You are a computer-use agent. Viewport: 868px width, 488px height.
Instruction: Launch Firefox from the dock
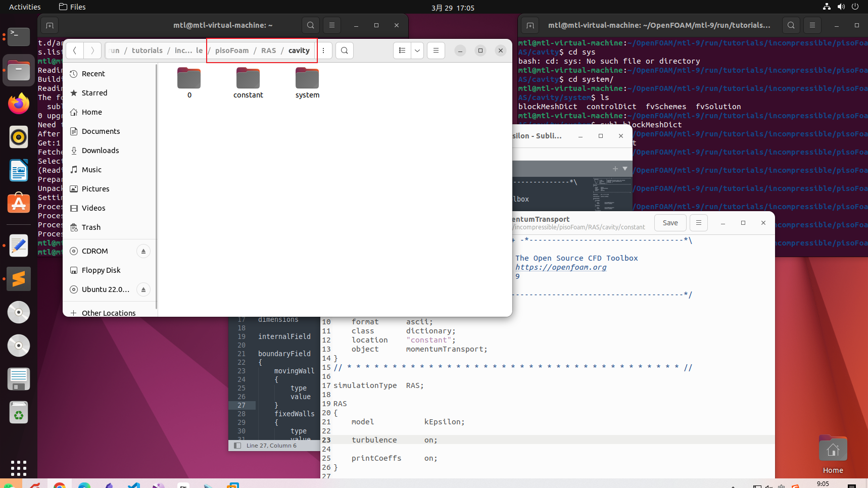(x=19, y=104)
